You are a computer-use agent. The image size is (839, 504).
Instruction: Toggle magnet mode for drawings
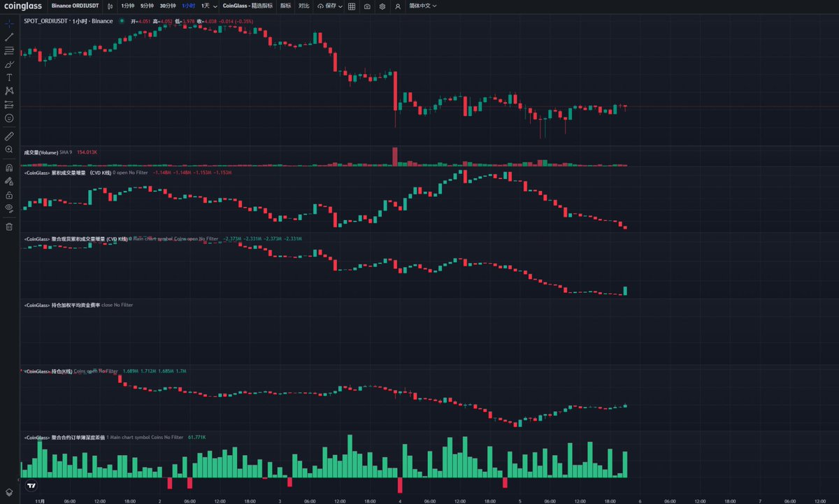click(9, 168)
